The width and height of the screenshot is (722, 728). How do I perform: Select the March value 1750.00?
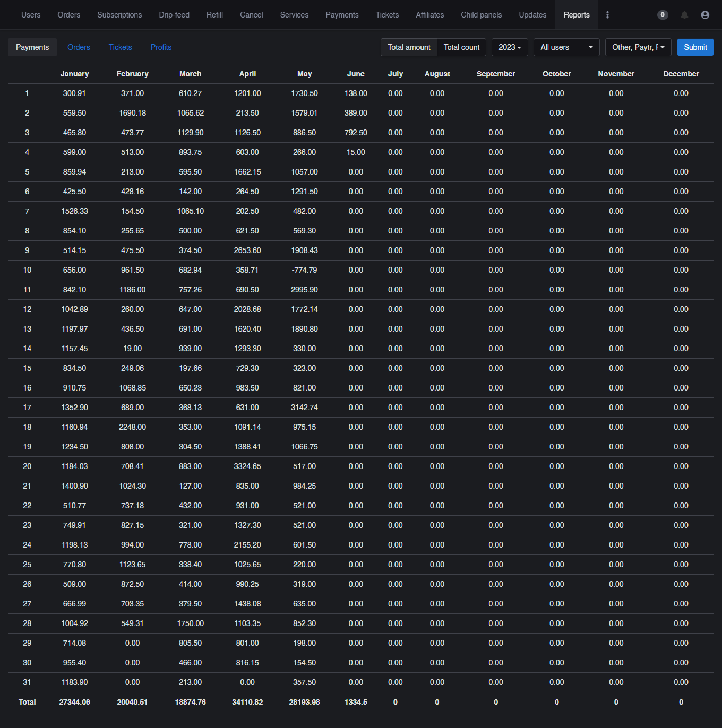coord(190,623)
